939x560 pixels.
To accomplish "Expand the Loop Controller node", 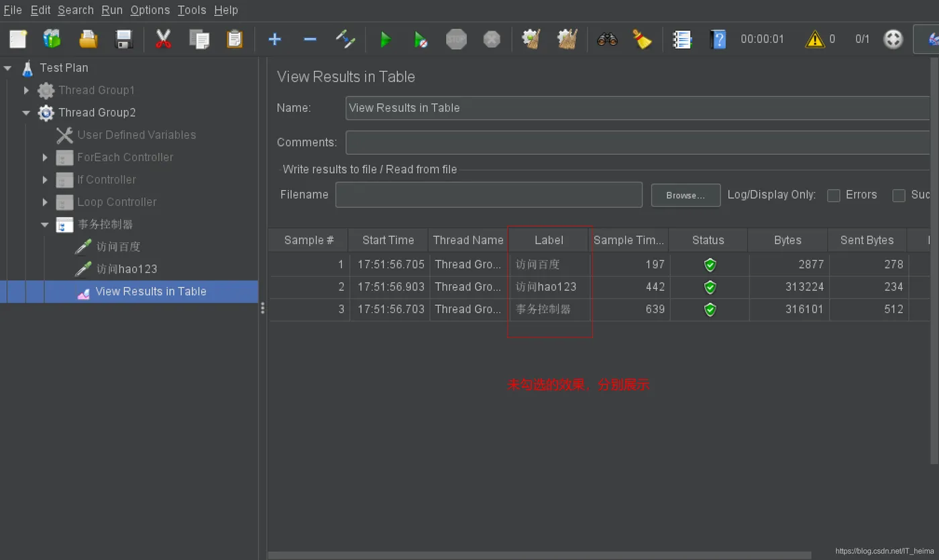I will click(46, 202).
